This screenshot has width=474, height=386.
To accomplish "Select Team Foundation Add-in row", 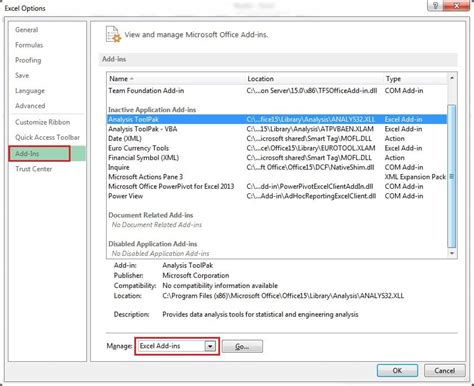I will click(277, 91).
